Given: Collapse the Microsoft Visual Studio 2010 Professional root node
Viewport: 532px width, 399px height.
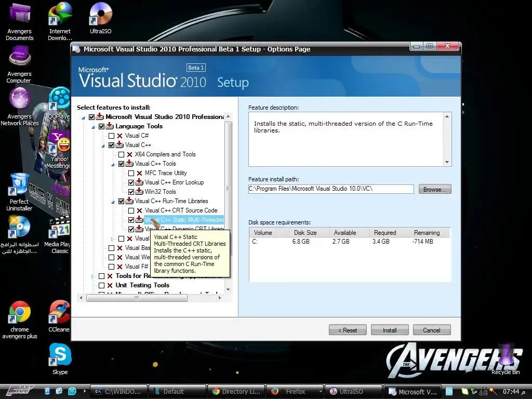Looking at the screenshot, I should pyautogui.click(x=83, y=118).
